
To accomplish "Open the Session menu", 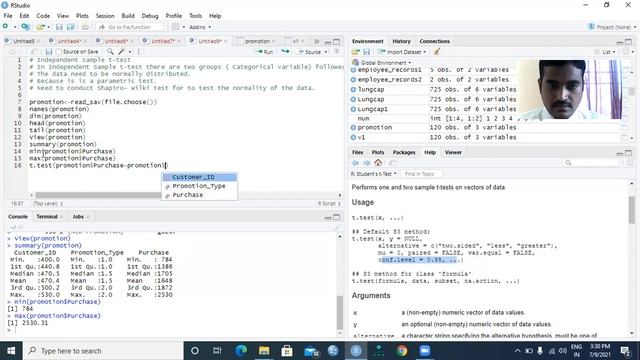I will 105,16.
